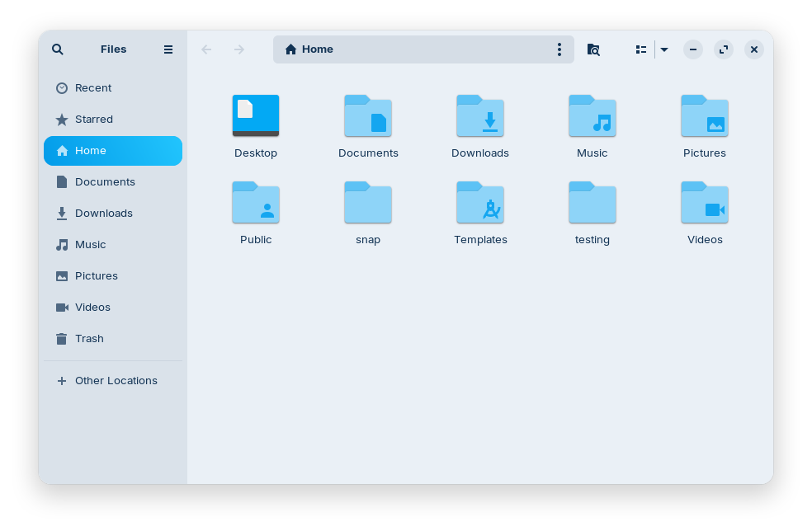Select the Pictures folder icon in grid
The width and height of the screenshot is (812, 531).
(705, 115)
